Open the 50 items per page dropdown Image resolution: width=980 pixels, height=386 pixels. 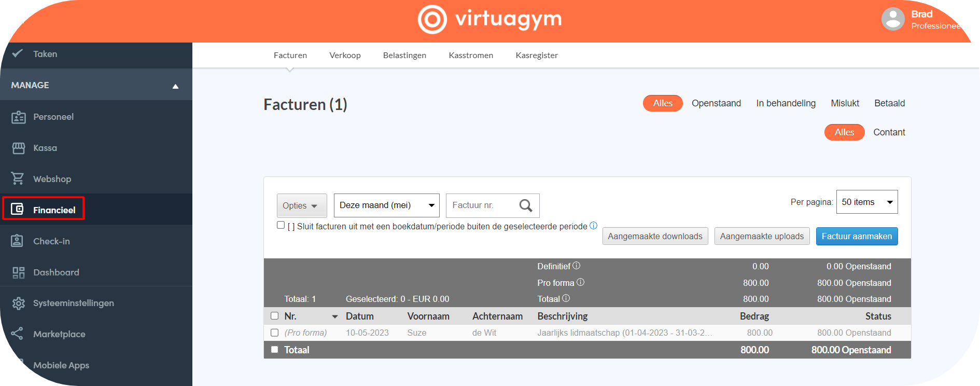(867, 202)
